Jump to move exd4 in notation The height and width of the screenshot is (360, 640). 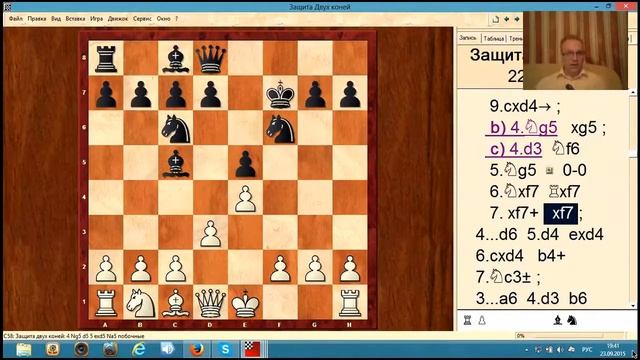[x=586, y=235]
